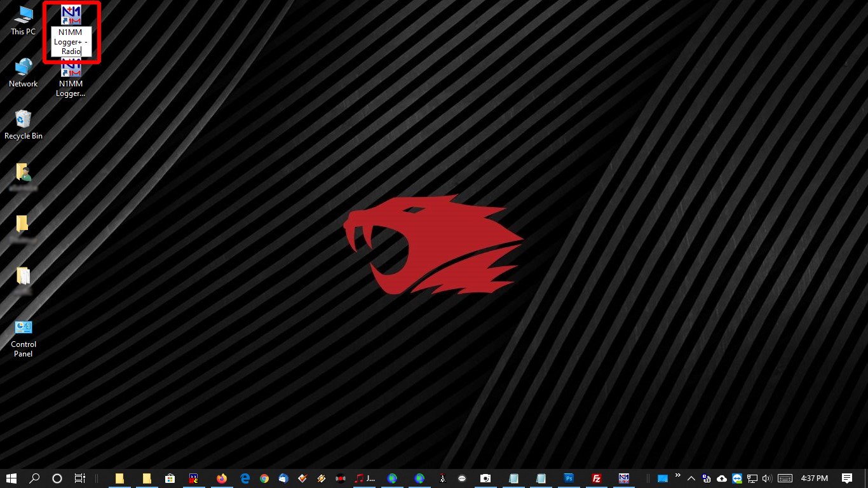Switch to the music note app labeled J...
Viewport: 868px width, 488px height.
tap(365, 478)
